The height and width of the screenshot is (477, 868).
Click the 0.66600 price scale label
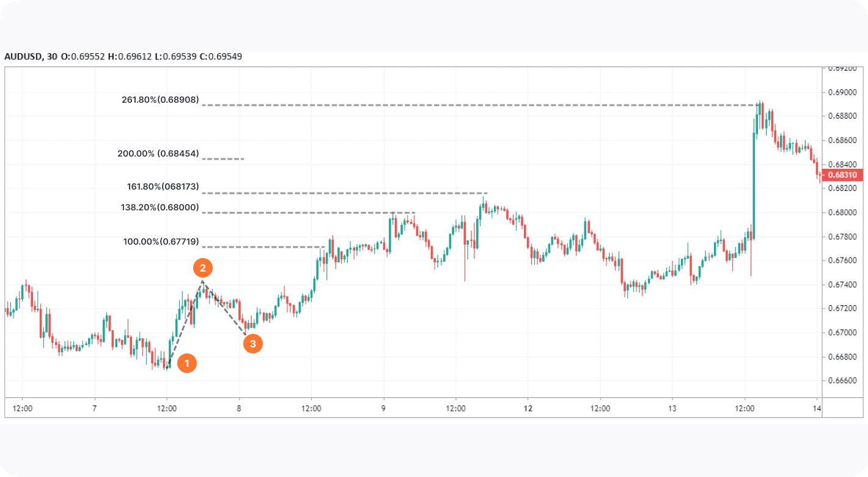[843, 380]
